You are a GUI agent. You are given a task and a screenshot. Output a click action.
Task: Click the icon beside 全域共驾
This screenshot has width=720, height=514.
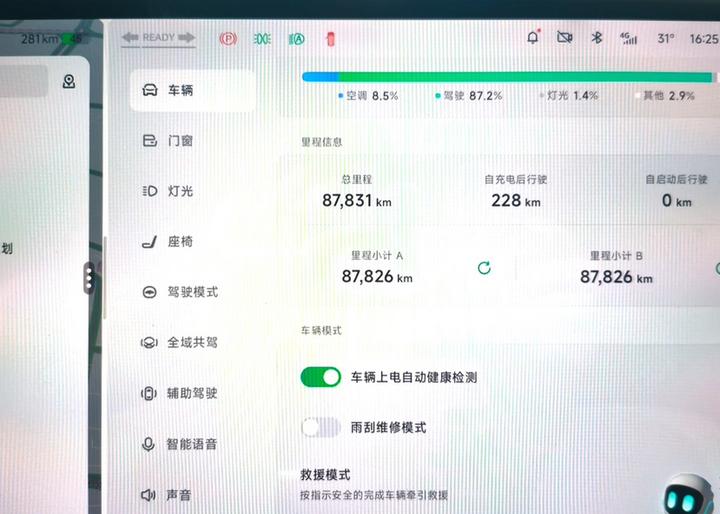pos(149,343)
